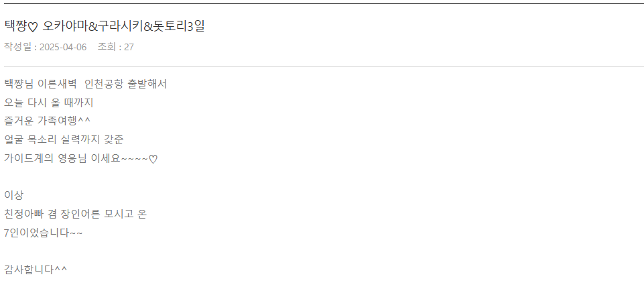The image size is (644, 293).
Task: Click the closing line 감사합니다^^
Action: (36, 270)
